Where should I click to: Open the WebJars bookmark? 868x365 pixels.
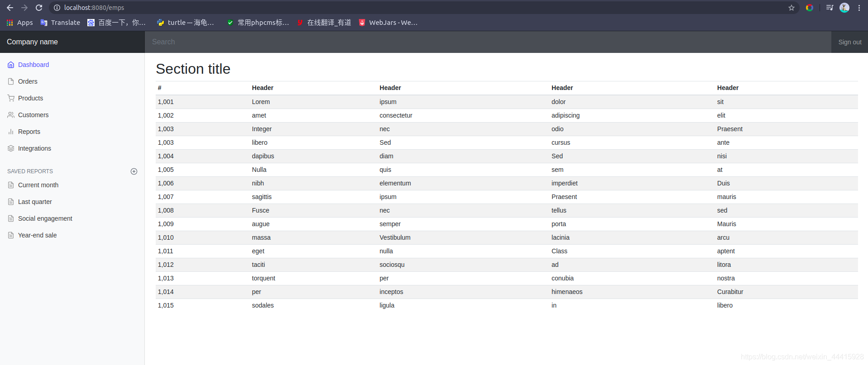[388, 23]
